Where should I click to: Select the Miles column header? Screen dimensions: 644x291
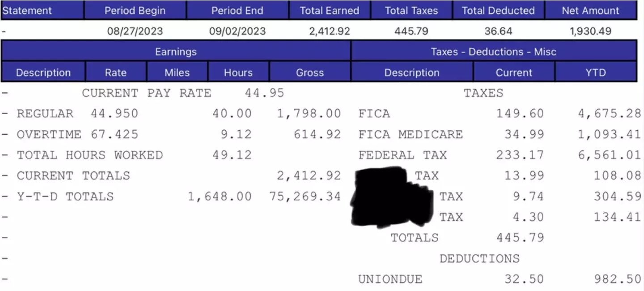(177, 73)
